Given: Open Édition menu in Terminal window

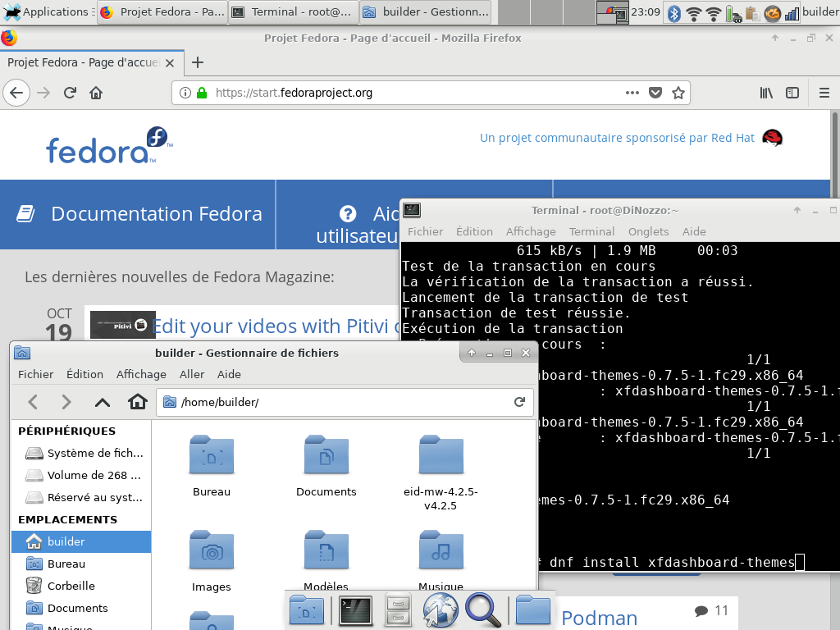Looking at the screenshot, I should click(474, 231).
